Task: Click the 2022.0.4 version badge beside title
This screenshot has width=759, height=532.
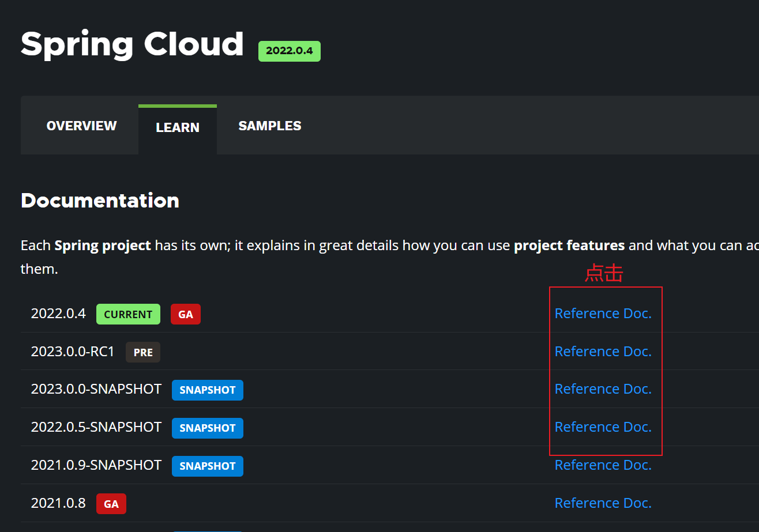Action: tap(290, 51)
